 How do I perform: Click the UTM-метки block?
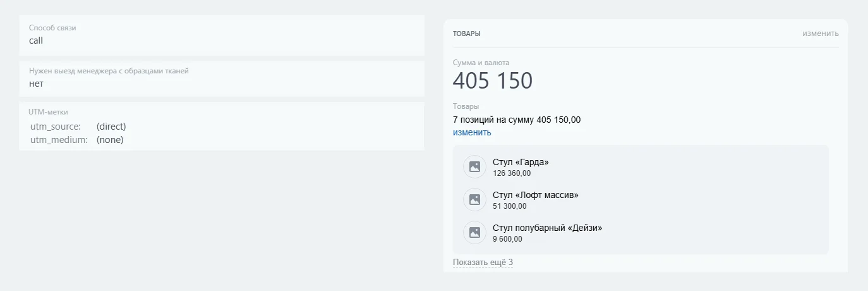click(x=222, y=127)
